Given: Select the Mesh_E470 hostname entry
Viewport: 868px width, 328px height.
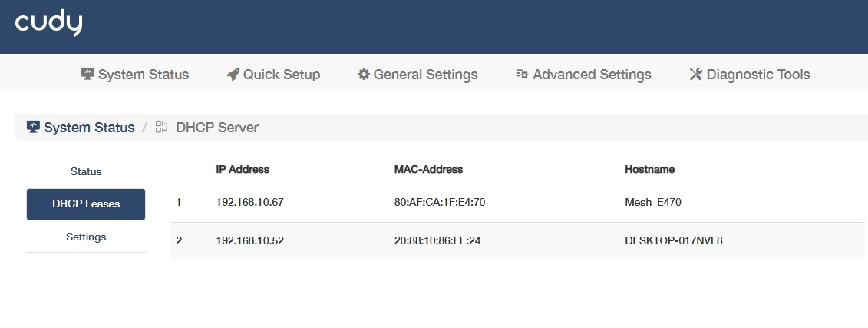Looking at the screenshot, I should coord(653,204).
